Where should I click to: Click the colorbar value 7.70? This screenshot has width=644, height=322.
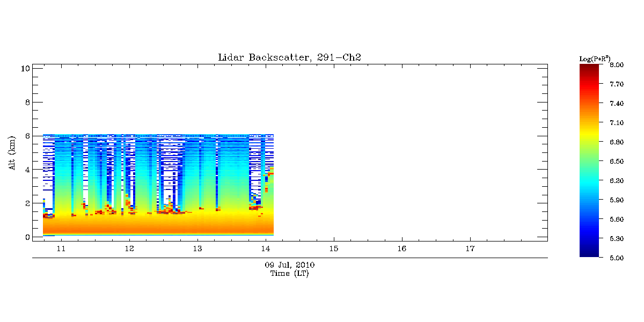[x=617, y=84]
